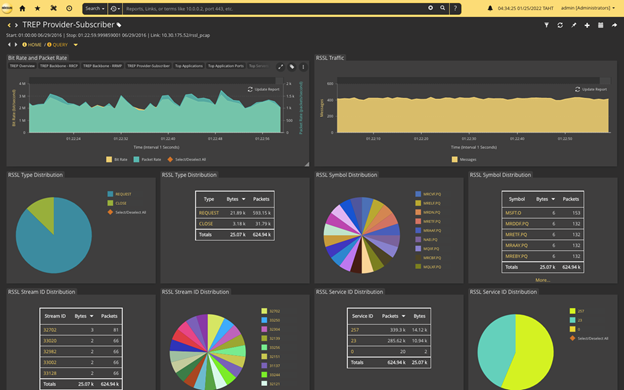Image resolution: width=624 pixels, height=390 pixels.
Task: Click the search input field
Action: (x=275, y=8)
